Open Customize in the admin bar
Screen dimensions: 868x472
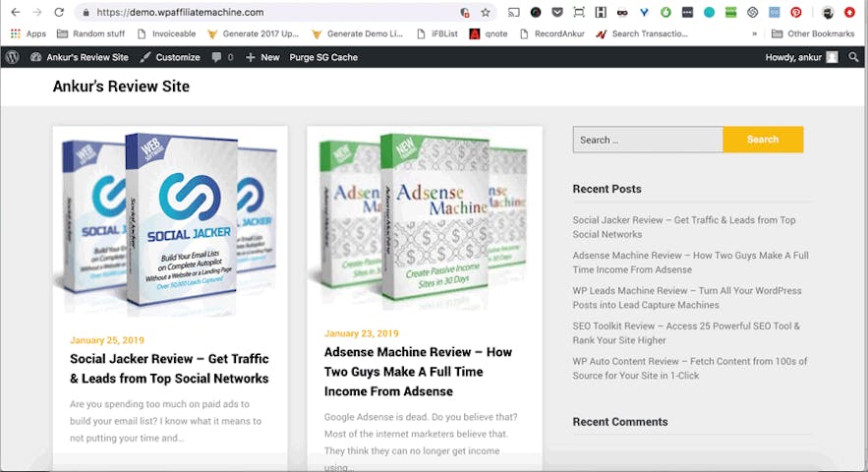170,57
